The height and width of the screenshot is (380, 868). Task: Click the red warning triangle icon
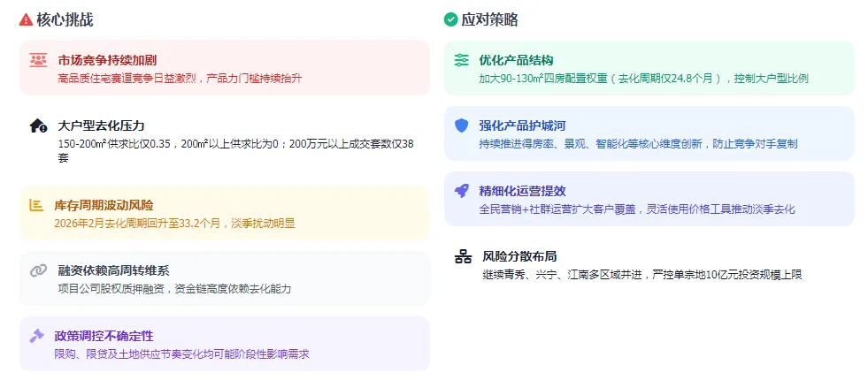[x=26, y=19]
